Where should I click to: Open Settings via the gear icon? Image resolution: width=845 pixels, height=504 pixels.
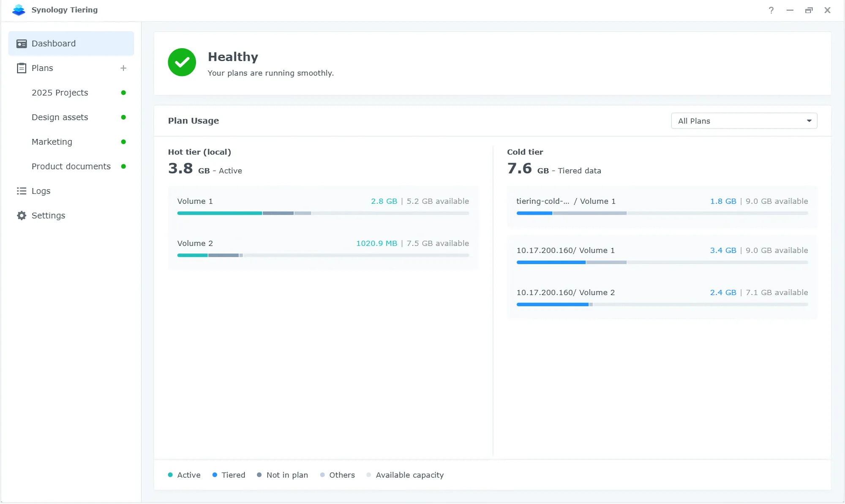click(x=22, y=215)
